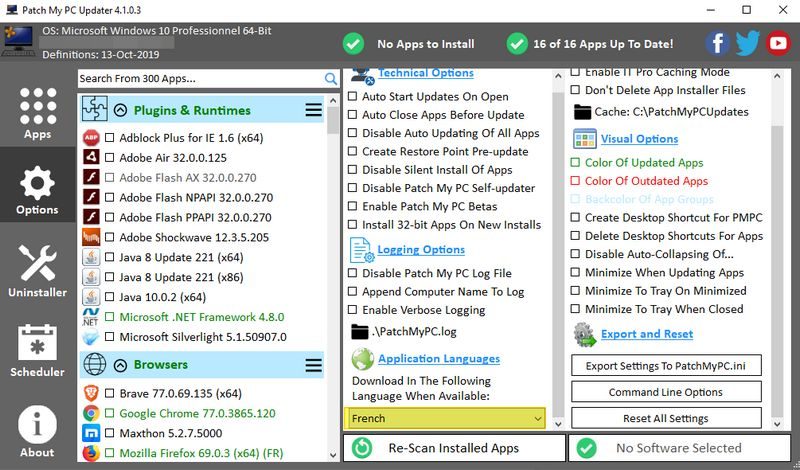The width and height of the screenshot is (800, 470).
Task: Click the Brave browser icon
Action: (91, 393)
